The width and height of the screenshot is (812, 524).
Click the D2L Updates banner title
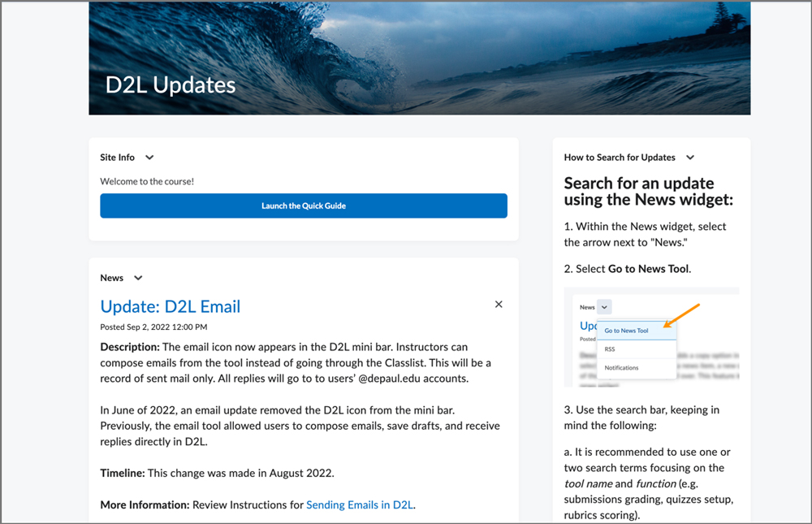171,85
